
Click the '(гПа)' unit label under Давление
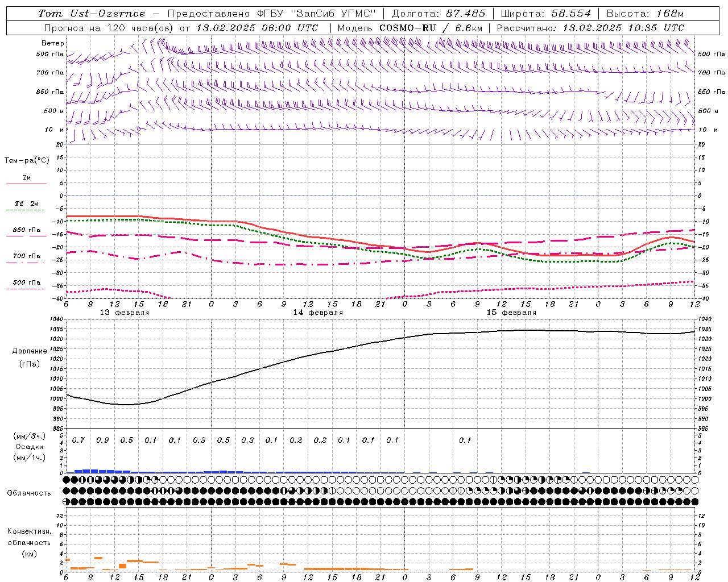[30, 364]
